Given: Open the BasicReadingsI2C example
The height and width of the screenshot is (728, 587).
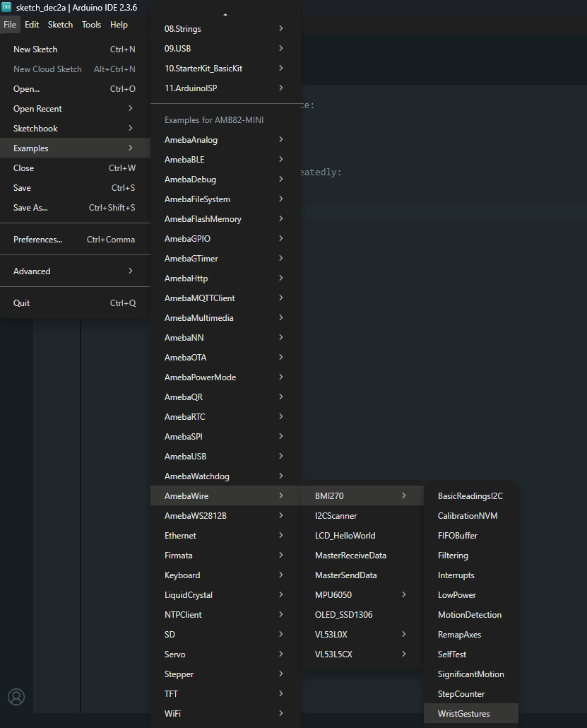Looking at the screenshot, I should point(470,496).
